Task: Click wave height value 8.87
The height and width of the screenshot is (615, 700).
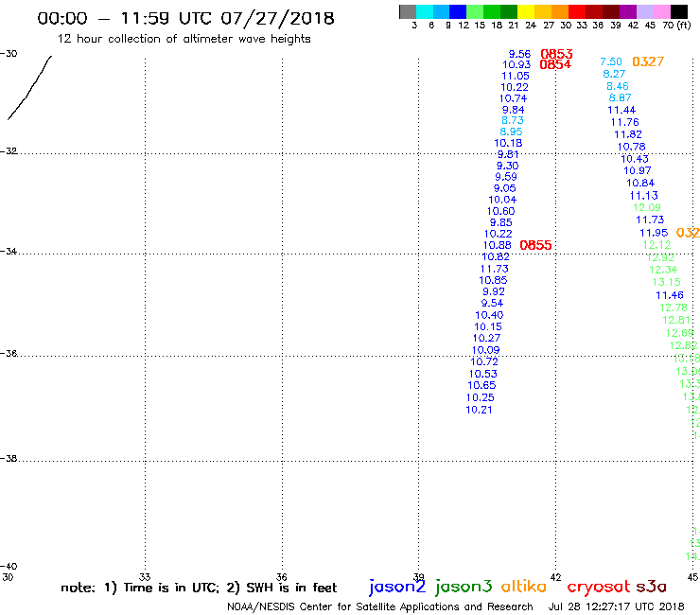Action: [x=620, y=97]
